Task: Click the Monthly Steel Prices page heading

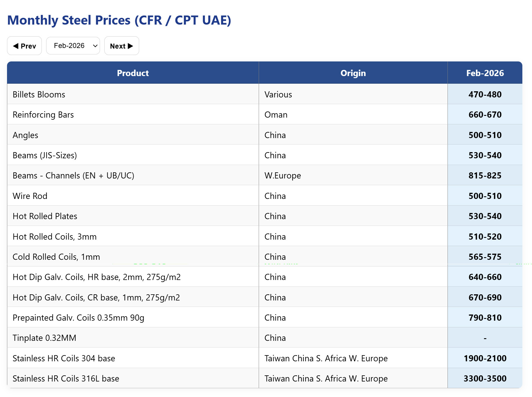Action: 119,20
